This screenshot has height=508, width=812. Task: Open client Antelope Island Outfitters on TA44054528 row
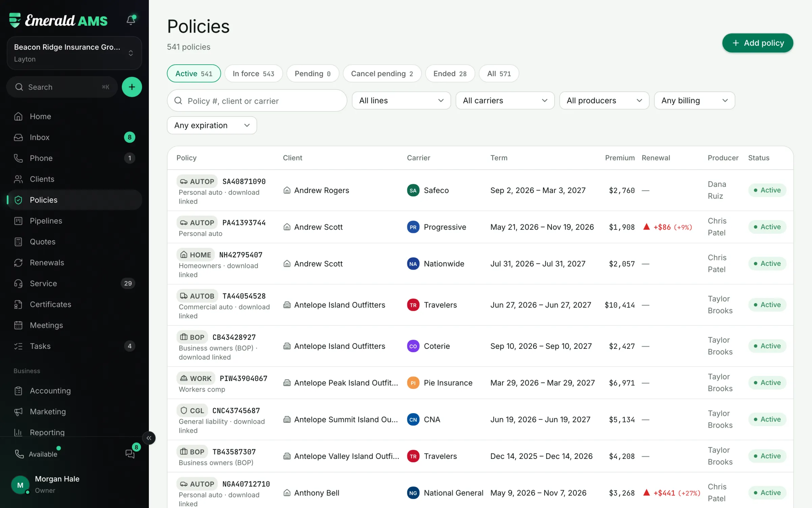[x=340, y=305]
